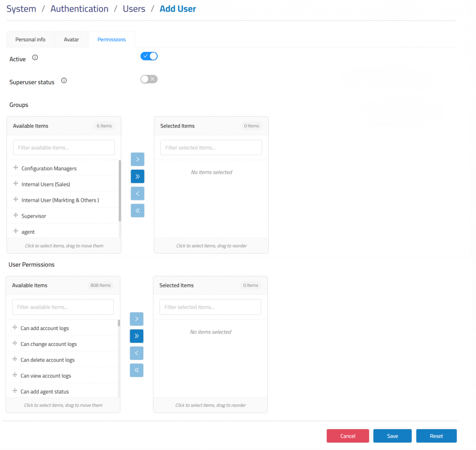
Task: Switch to the Avatar tab
Action: (71, 40)
